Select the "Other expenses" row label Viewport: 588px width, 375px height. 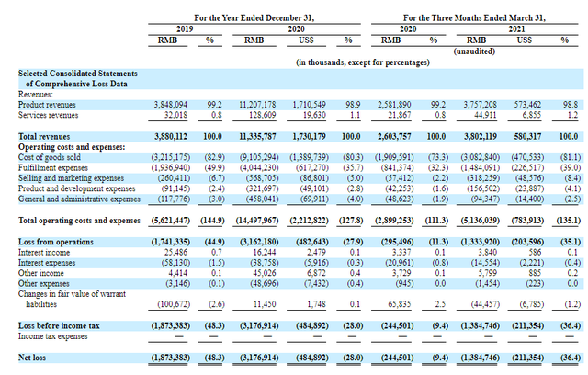coord(43,283)
